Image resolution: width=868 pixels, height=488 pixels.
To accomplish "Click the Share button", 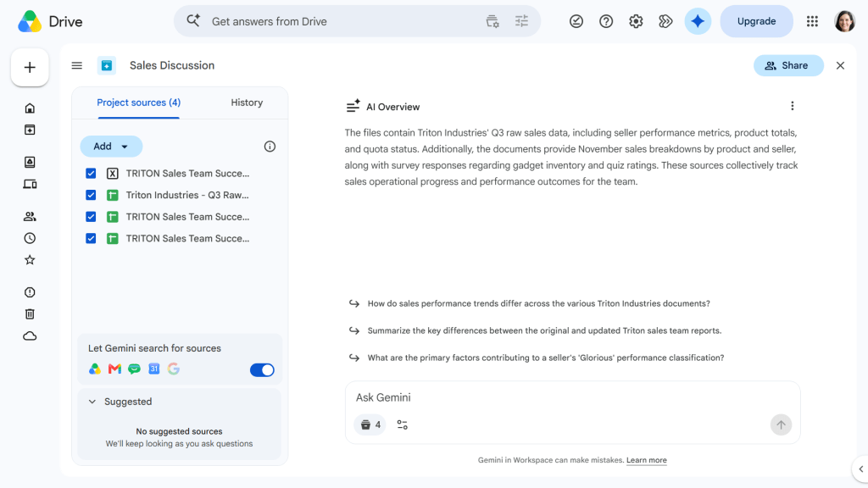I will (x=788, y=65).
